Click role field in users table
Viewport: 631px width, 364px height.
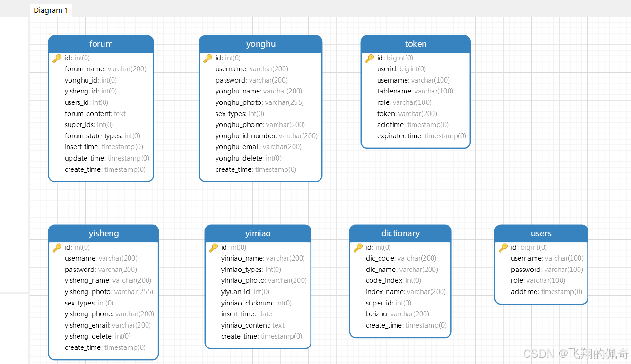click(x=538, y=280)
